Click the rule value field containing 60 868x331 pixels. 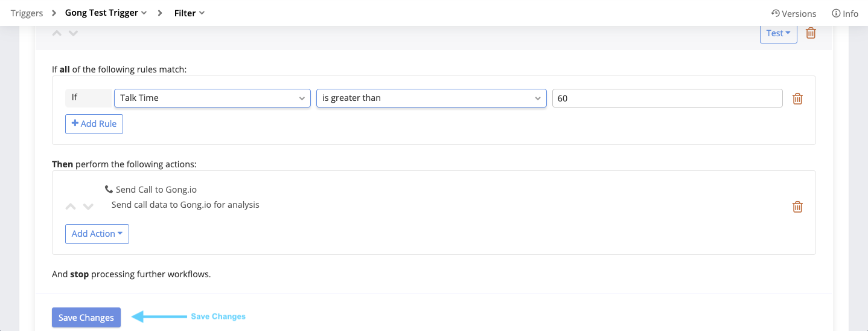tap(667, 98)
